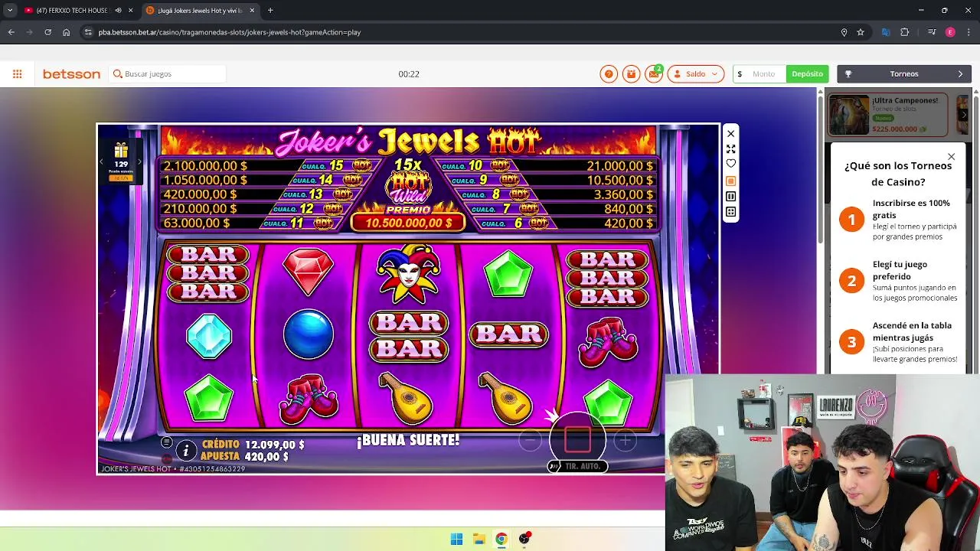Screen dimensions: 980x551
Task: Click the page vertical scrollbar
Action: coord(821,168)
